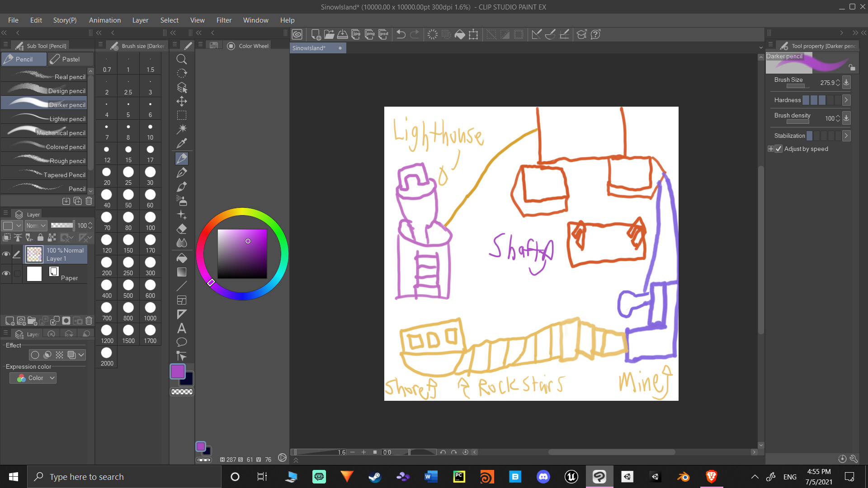This screenshot has height=488, width=868.
Task: Toggle brush size pen pressure setting
Action: pos(846,82)
